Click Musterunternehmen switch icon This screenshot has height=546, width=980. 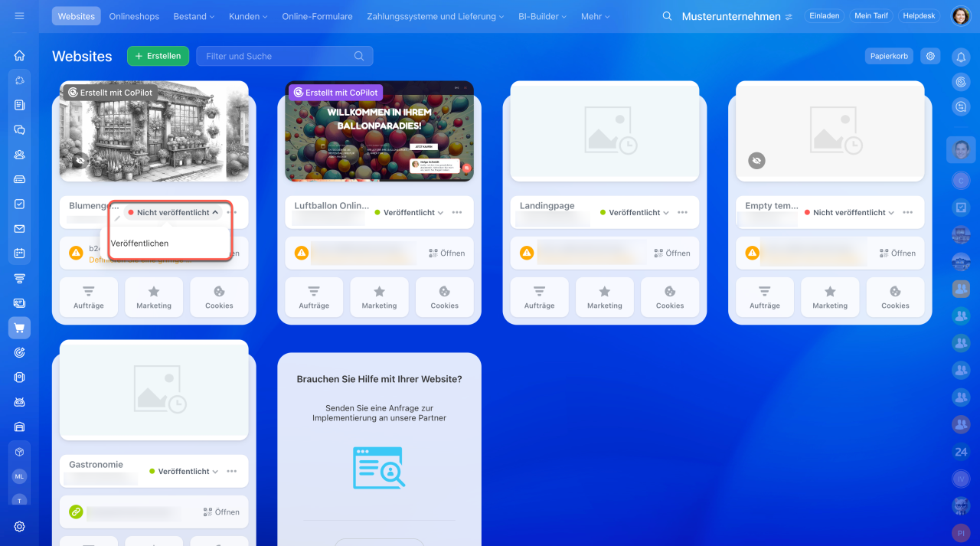(789, 17)
